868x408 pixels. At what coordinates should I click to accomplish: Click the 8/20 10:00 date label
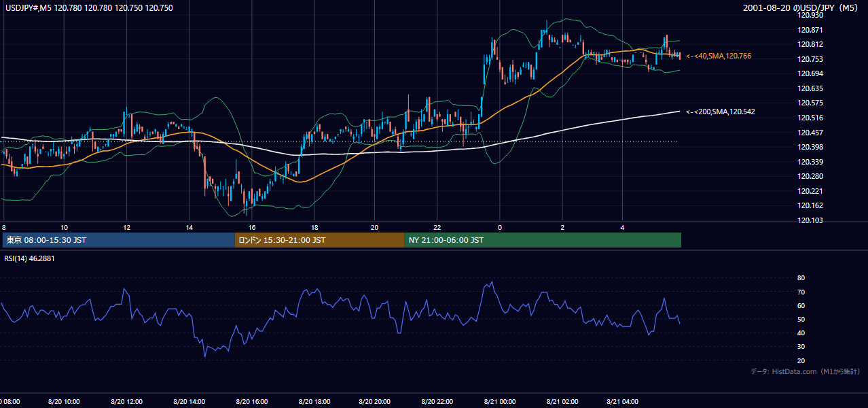click(x=64, y=401)
